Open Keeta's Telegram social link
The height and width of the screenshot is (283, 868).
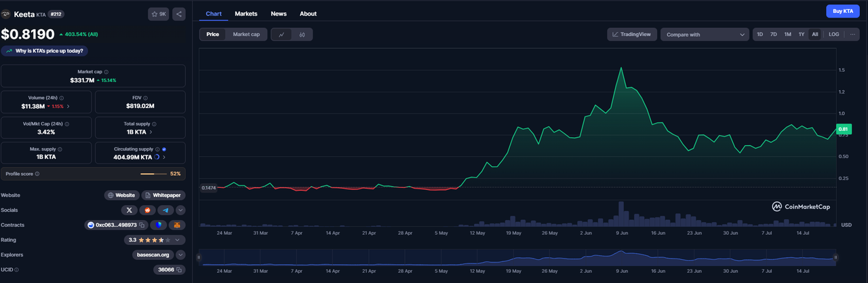tap(166, 210)
